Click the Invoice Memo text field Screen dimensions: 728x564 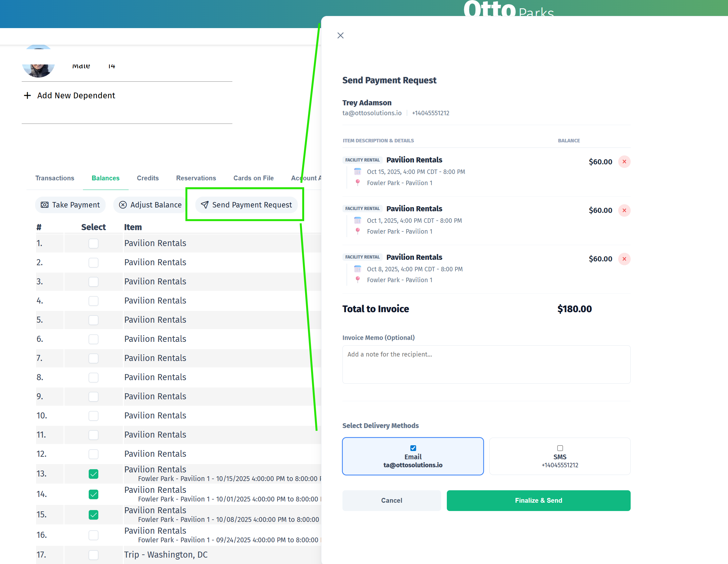486,364
